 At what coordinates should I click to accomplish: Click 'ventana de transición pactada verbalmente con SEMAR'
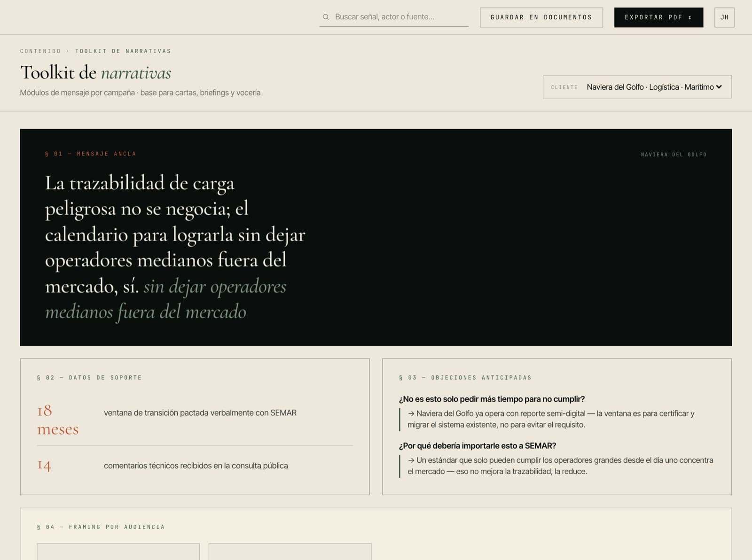point(200,413)
